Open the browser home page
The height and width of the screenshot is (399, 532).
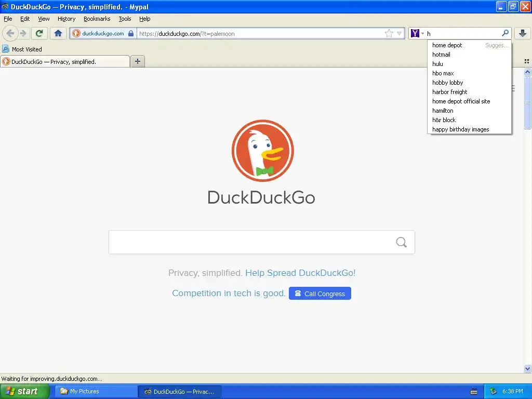coord(58,33)
